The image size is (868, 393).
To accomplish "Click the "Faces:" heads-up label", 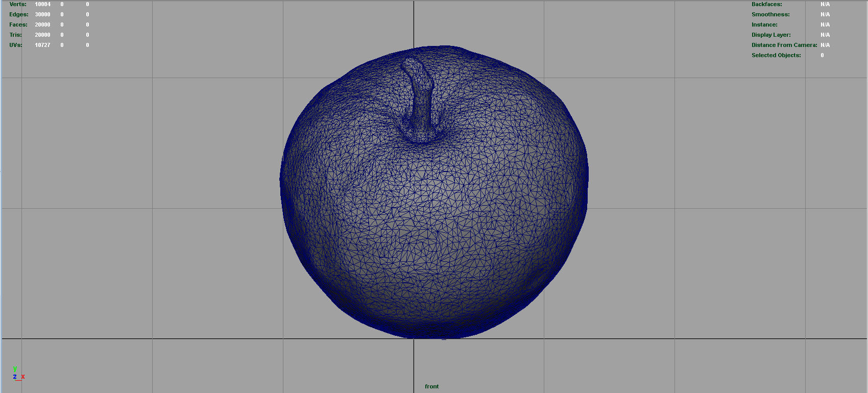I will pos(18,24).
